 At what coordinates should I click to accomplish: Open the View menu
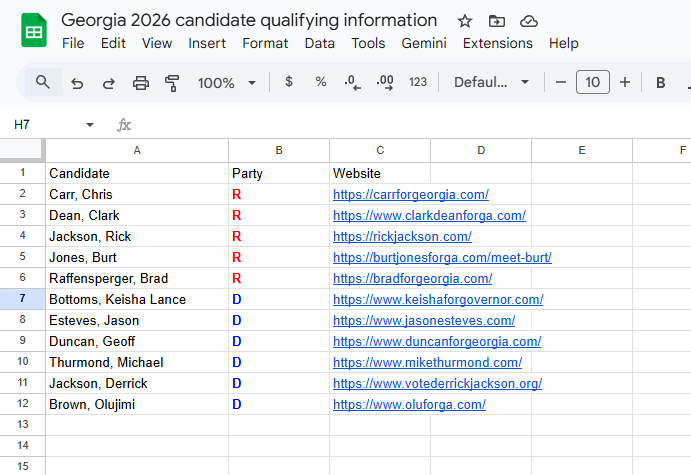click(x=157, y=43)
